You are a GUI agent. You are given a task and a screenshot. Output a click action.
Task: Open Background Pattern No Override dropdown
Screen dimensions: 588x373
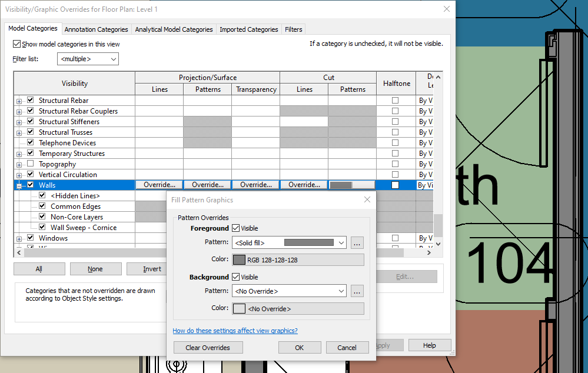click(289, 291)
